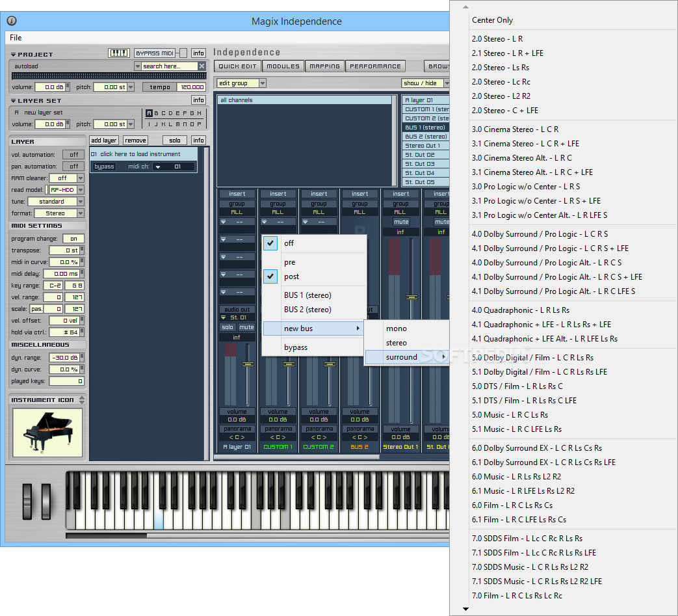The width and height of the screenshot is (678, 616).
Task: Switch to MODULES tab
Action: [x=283, y=66]
